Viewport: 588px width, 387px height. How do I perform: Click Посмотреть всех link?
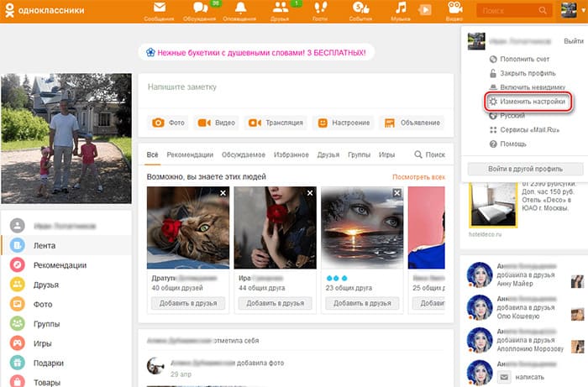tap(418, 177)
